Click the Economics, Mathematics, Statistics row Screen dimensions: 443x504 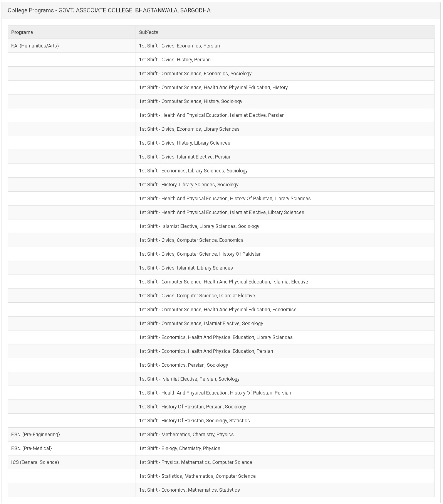tap(190, 490)
